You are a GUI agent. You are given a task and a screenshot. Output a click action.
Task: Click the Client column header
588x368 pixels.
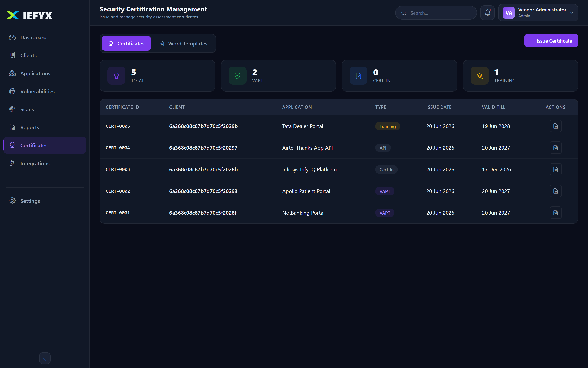coord(177,107)
